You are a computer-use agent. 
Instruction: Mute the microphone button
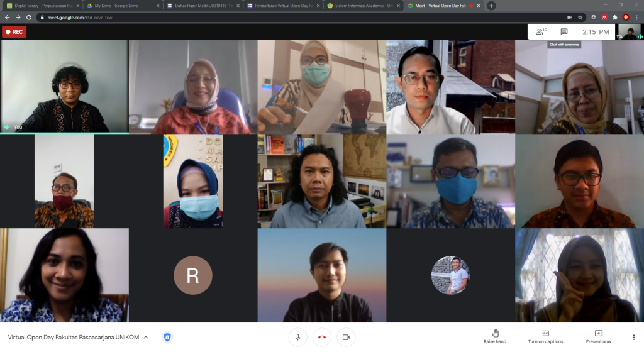click(x=297, y=338)
